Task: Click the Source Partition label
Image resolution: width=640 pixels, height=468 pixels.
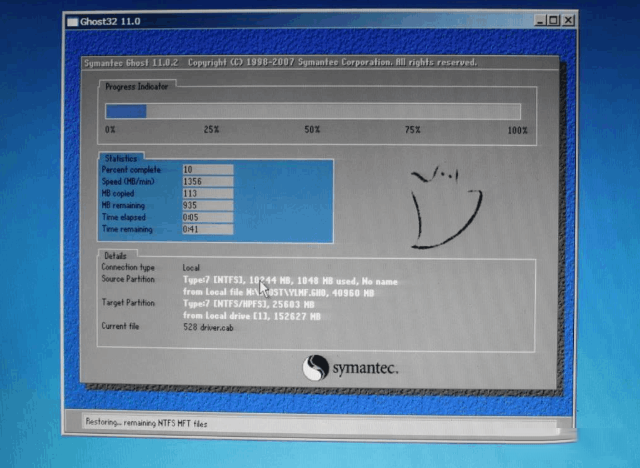Action: coord(128,279)
